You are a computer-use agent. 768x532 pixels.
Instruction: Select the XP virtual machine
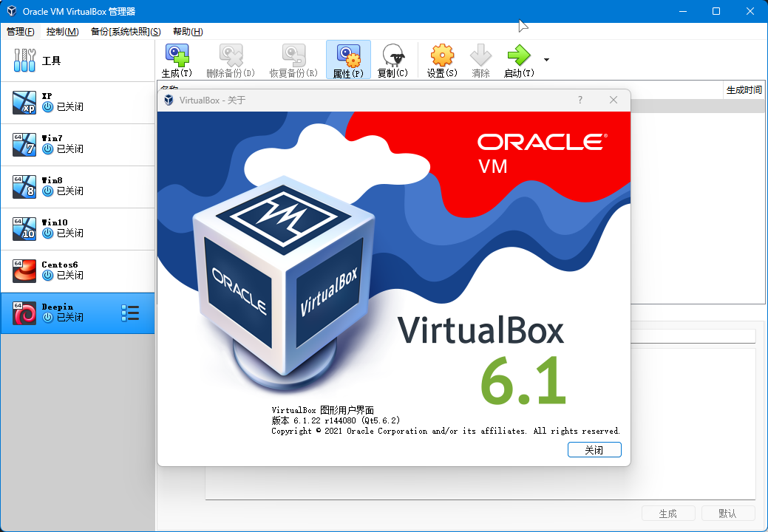coord(78,103)
